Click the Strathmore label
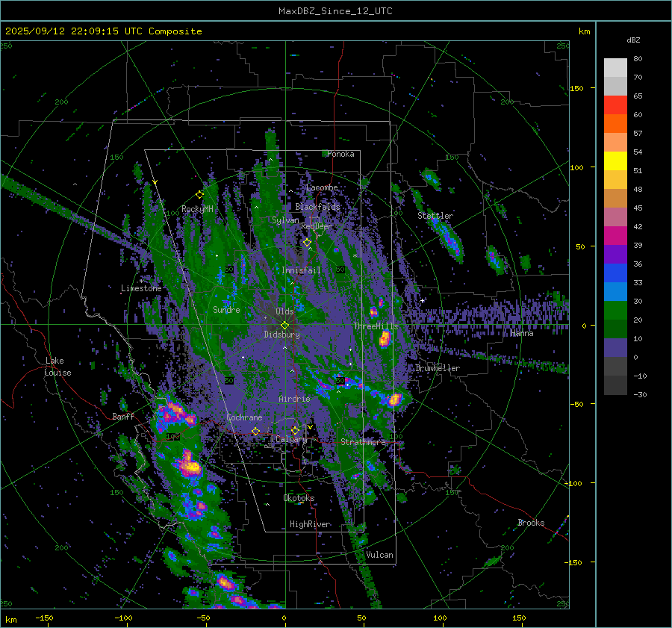This screenshot has width=672, height=628. coord(363,442)
